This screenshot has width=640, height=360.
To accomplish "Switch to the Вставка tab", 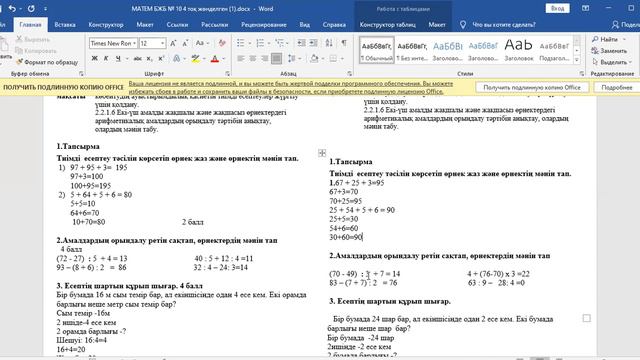I will (x=65, y=24).
